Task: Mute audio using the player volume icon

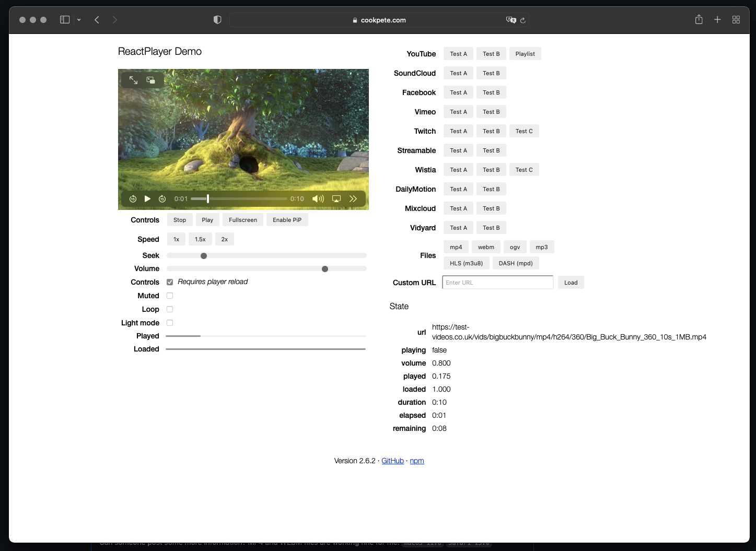Action: (318, 198)
